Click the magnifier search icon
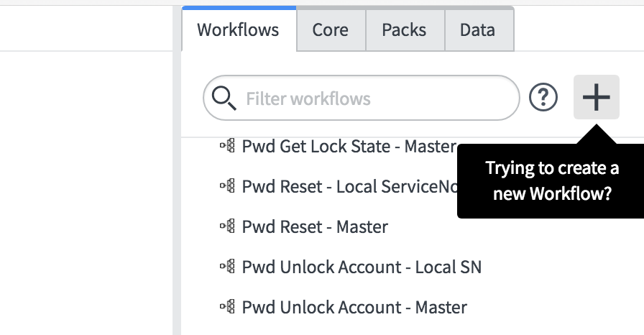The image size is (644, 335). pyautogui.click(x=224, y=98)
